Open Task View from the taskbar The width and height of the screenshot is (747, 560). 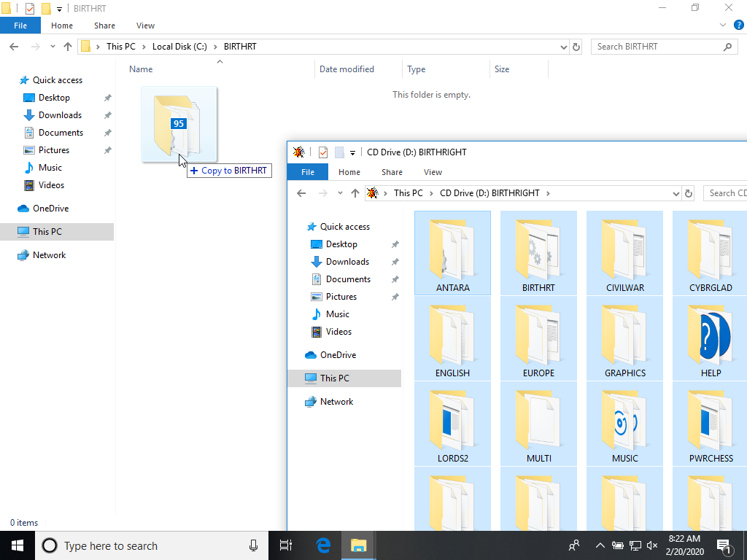coord(286,545)
